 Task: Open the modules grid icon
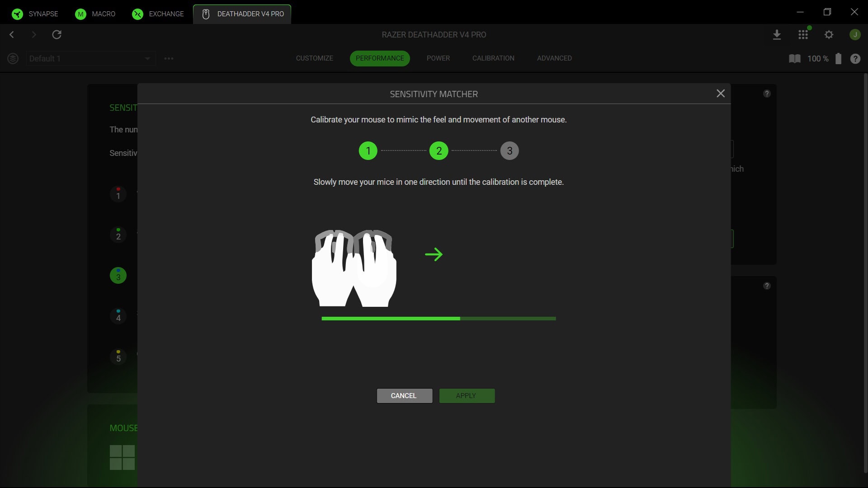pos(803,35)
